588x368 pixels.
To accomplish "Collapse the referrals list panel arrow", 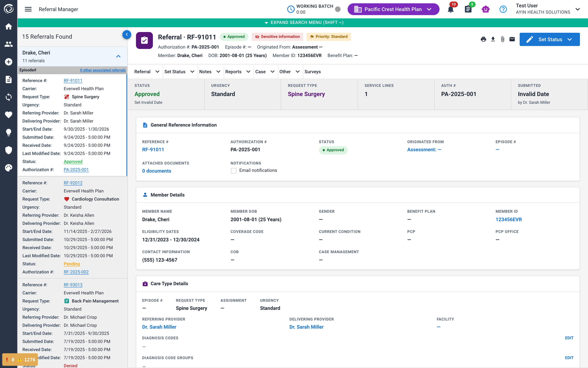I will 127,35.
